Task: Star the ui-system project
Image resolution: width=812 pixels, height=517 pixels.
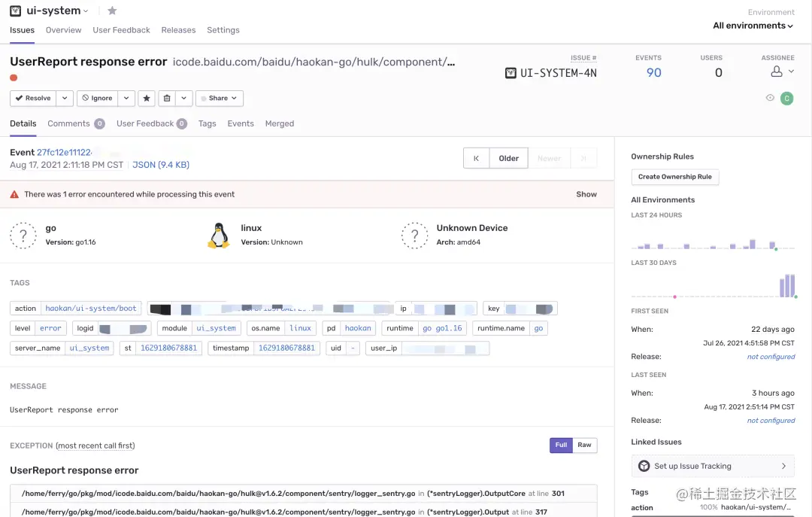Action: tap(112, 11)
